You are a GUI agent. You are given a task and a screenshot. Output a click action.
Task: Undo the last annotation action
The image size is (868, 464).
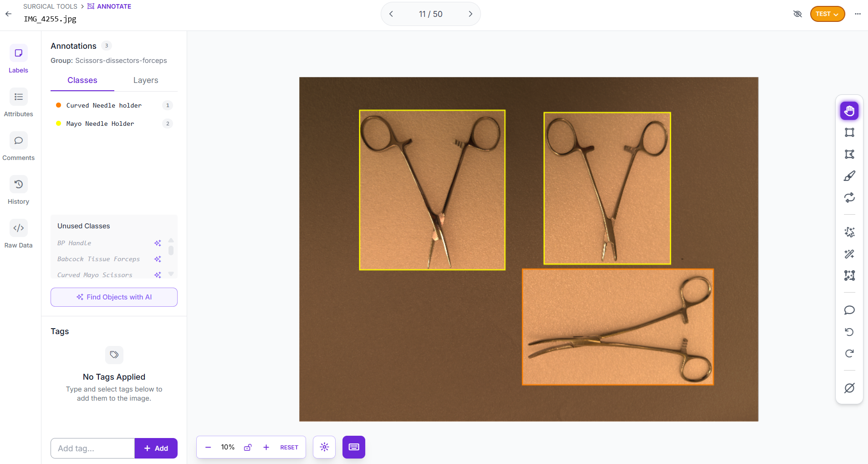click(849, 332)
